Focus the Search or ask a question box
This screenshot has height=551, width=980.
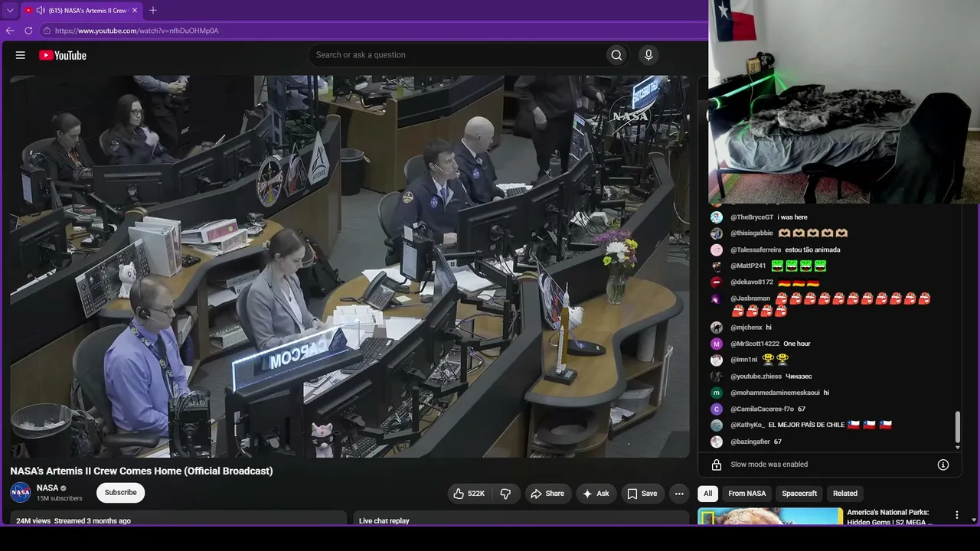(x=457, y=55)
